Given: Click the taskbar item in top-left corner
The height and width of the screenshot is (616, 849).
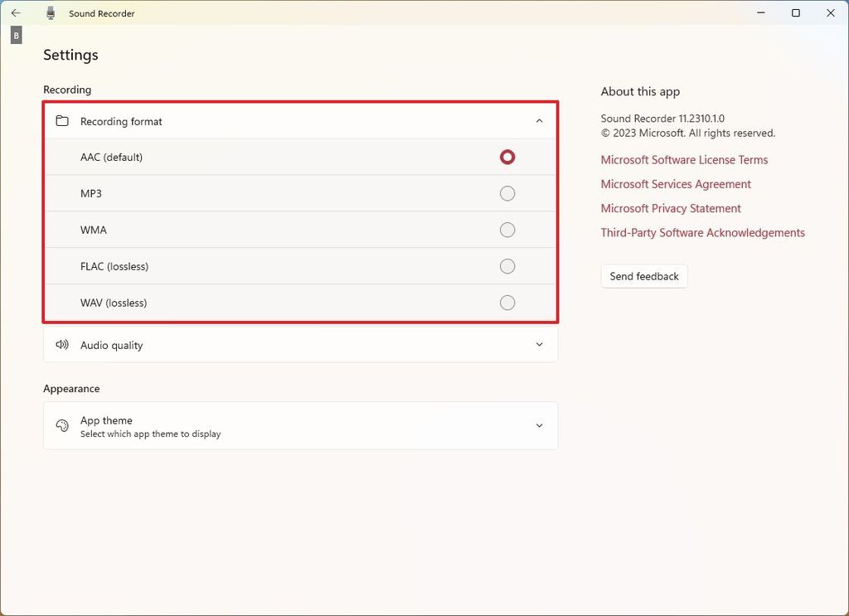Looking at the screenshot, I should pos(16,35).
